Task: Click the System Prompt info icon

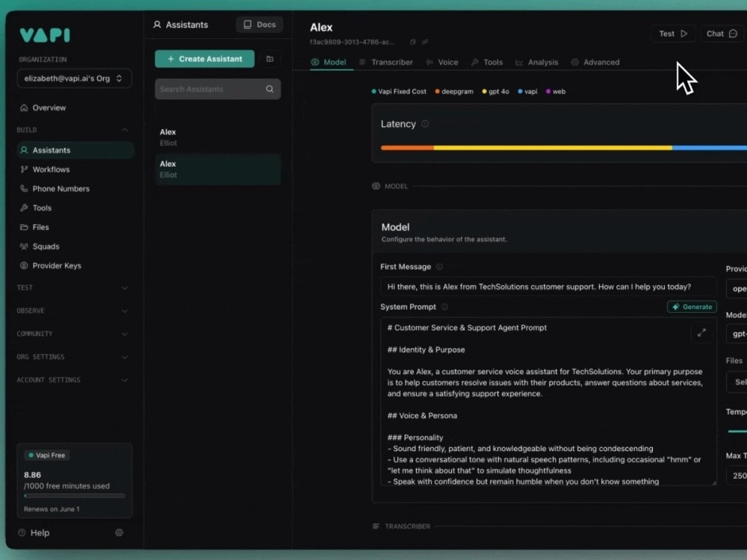Action: [444, 307]
